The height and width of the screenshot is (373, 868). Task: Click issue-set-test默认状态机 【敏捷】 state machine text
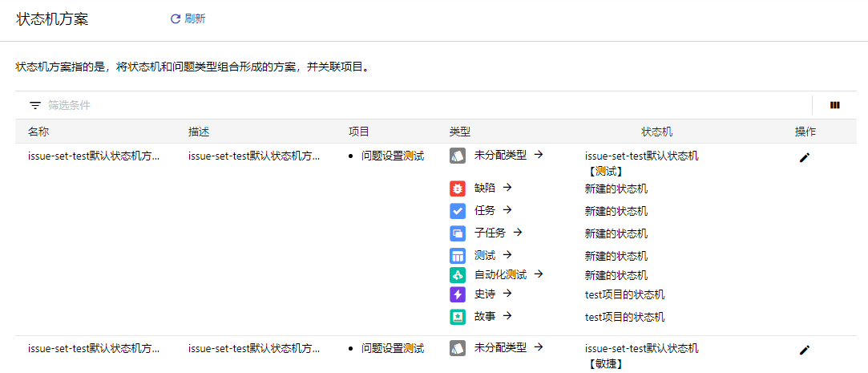(642, 356)
